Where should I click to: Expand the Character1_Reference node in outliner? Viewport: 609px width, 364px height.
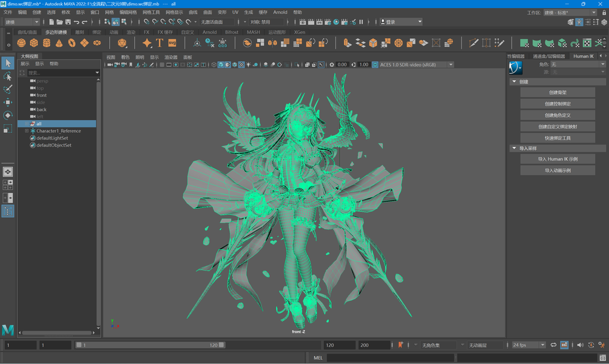pos(27,131)
